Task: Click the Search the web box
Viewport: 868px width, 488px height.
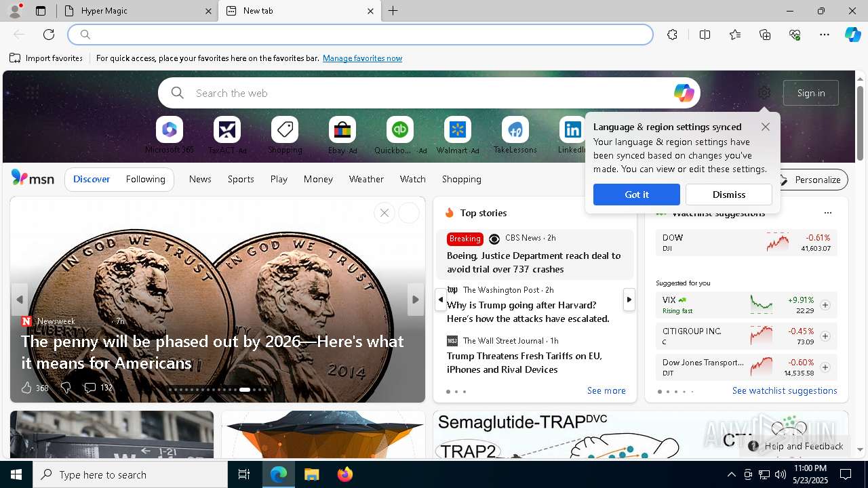Action: (429, 93)
